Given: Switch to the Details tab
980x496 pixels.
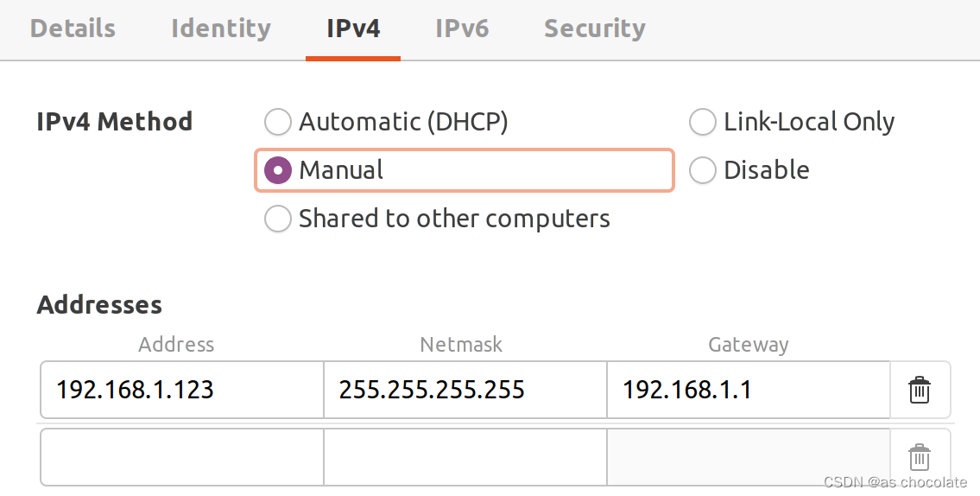Looking at the screenshot, I should click(73, 29).
